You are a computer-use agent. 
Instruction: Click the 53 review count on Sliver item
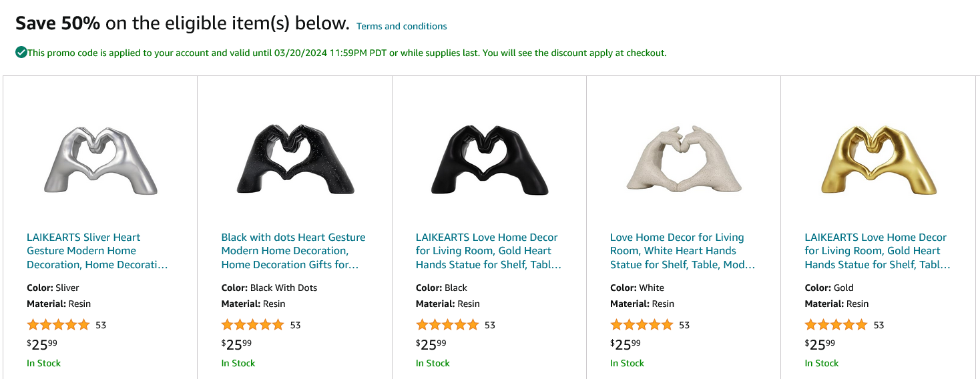point(101,325)
